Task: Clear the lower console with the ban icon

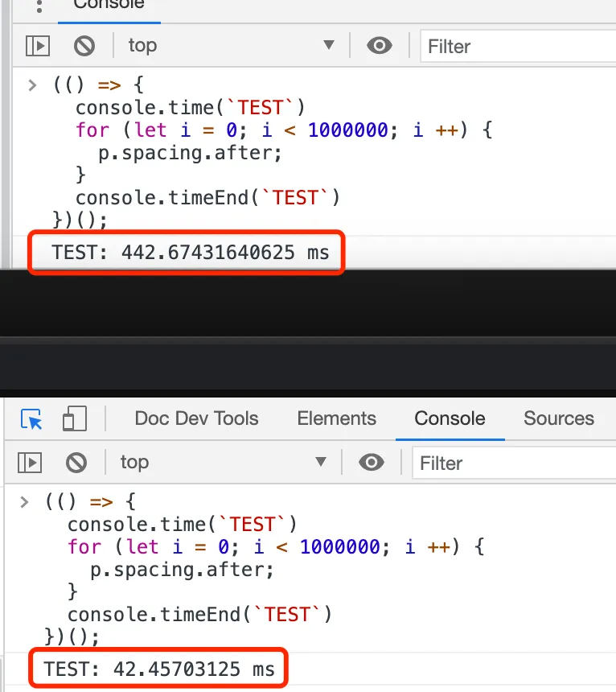Action: 76,463
